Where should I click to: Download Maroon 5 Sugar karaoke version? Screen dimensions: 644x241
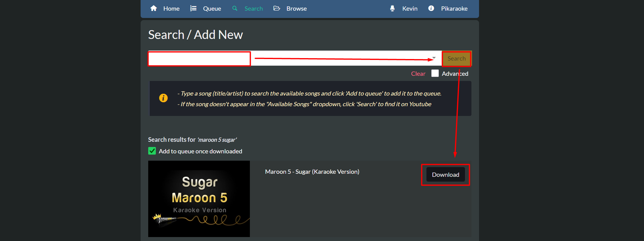pos(445,175)
